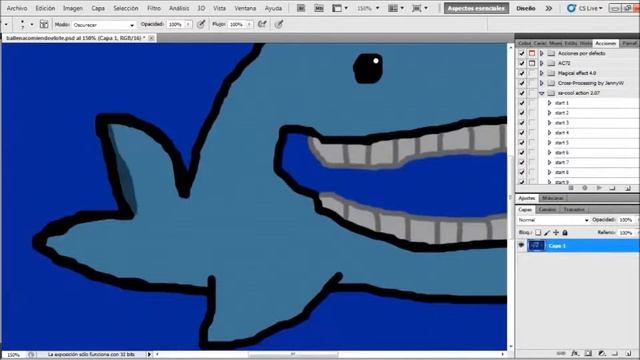Select the start 5 action
Viewport: 640px width, 360px height.
(x=562, y=142)
